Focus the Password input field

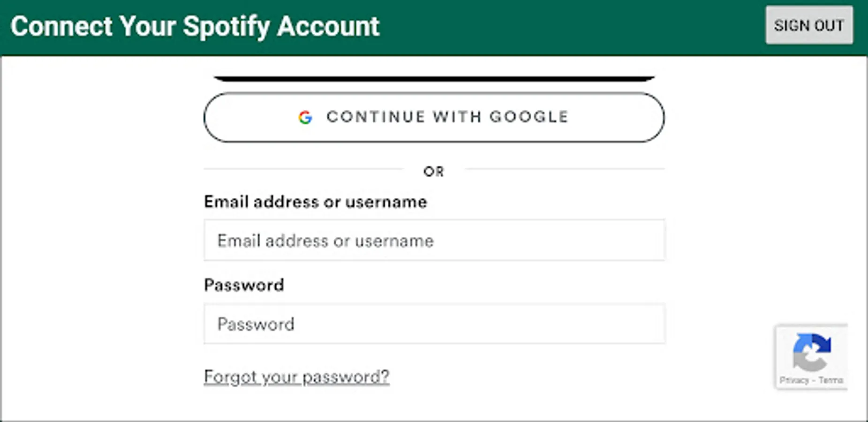pos(434,324)
